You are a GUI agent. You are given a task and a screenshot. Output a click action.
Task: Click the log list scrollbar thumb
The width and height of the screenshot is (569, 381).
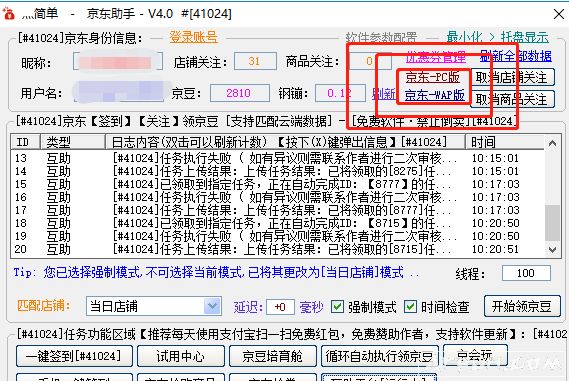pos(552,223)
